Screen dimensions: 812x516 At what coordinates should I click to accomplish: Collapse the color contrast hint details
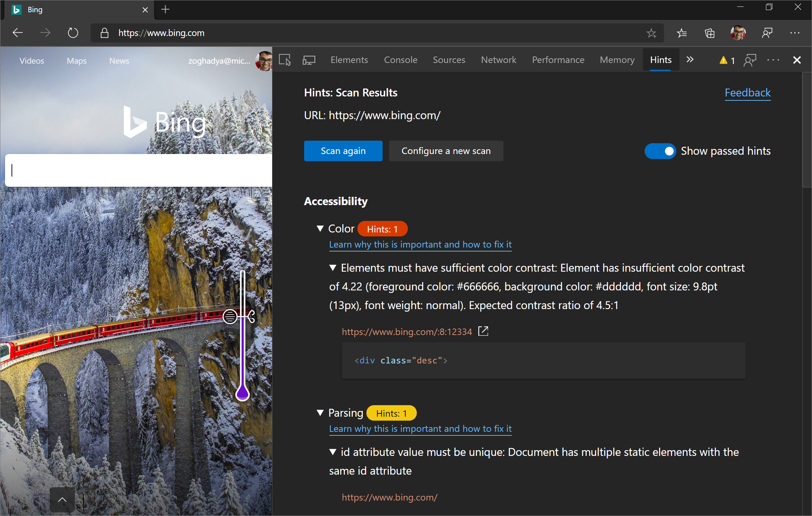tap(333, 268)
